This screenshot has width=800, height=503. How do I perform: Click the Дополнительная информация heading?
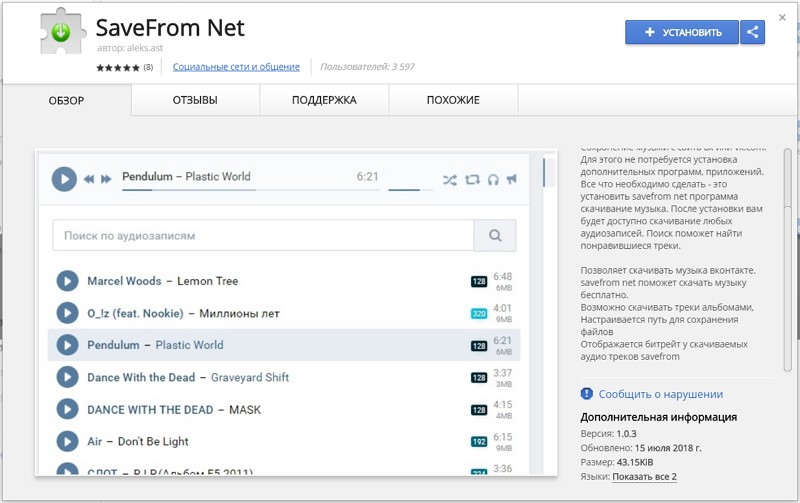click(x=659, y=417)
